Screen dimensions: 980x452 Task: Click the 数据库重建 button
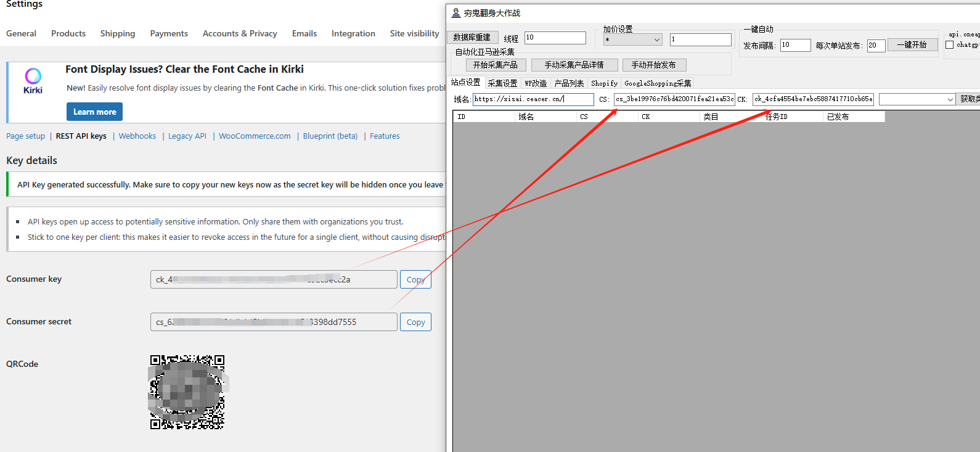pyautogui.click(x=472, y=38)
